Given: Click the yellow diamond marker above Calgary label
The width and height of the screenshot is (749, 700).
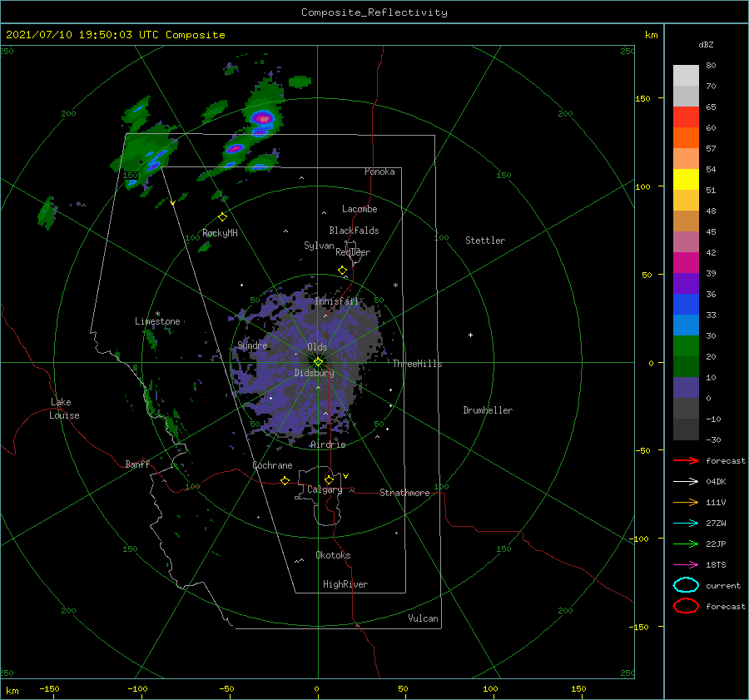Looking at the screenshot, I should tap(329, 479).
